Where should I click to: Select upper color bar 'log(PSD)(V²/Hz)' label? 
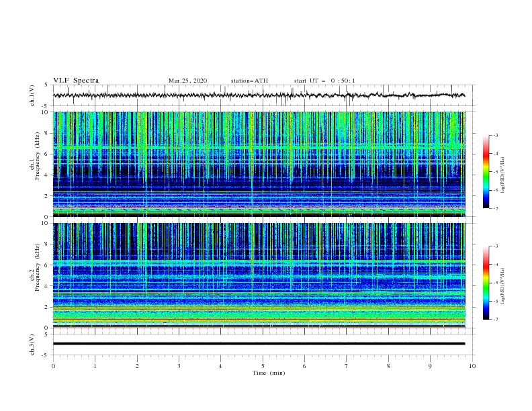point(503,175)
